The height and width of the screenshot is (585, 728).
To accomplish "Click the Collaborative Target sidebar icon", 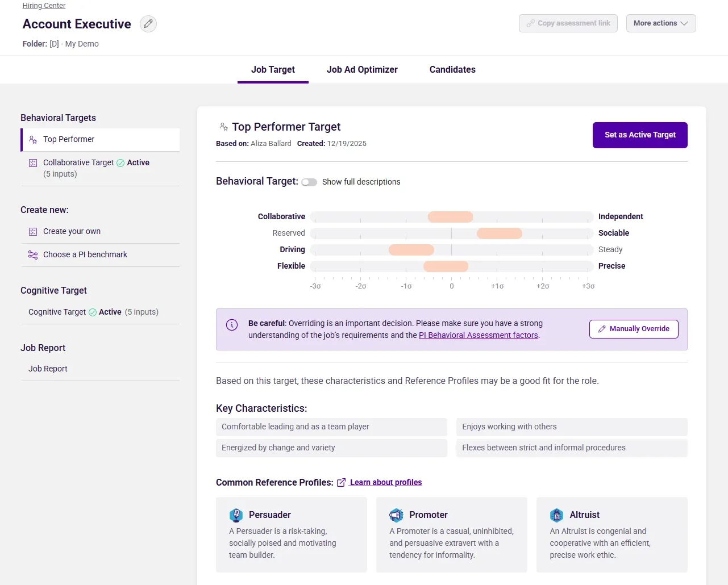I will [33, 162].
